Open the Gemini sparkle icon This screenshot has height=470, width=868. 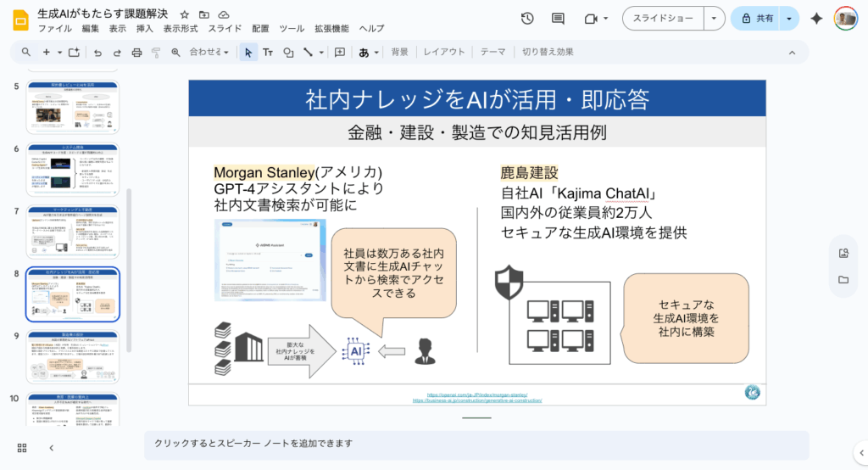click(x=816, y=19)
